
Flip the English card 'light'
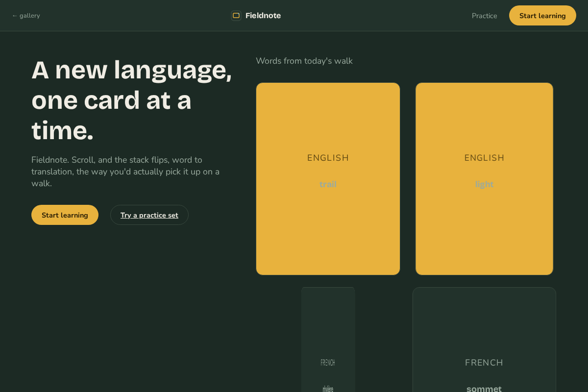coord(484,179)
